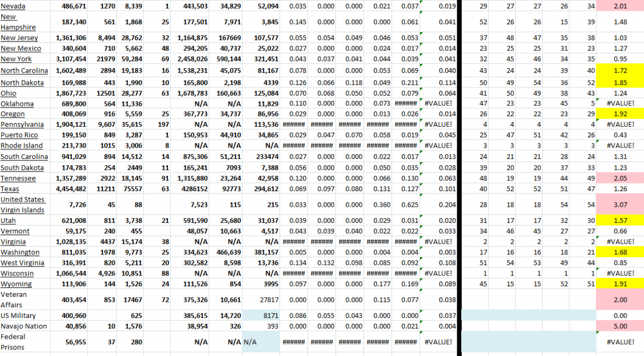
Task: Select the yellow 1.85 cell for North Dakota
Action: click(x=620, y=82)
